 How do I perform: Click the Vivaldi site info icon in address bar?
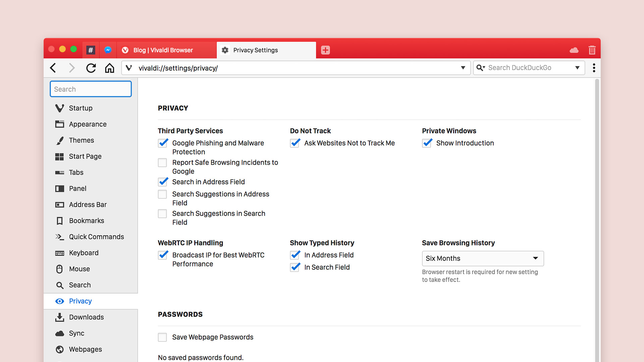coord(129,68)
